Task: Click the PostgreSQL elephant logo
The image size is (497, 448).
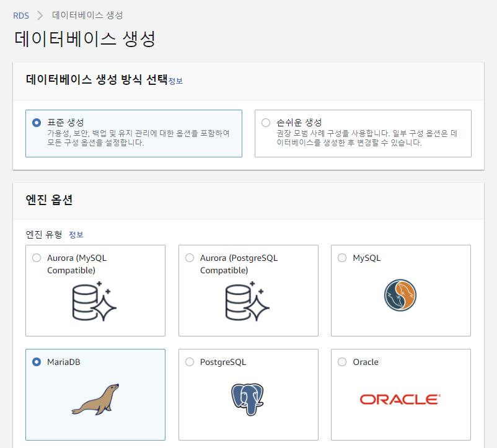Action: click(x=247, y=399)
